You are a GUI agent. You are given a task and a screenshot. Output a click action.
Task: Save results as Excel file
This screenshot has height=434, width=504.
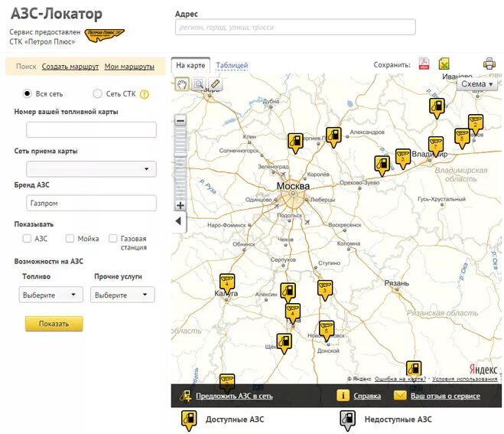click(444, 64)
